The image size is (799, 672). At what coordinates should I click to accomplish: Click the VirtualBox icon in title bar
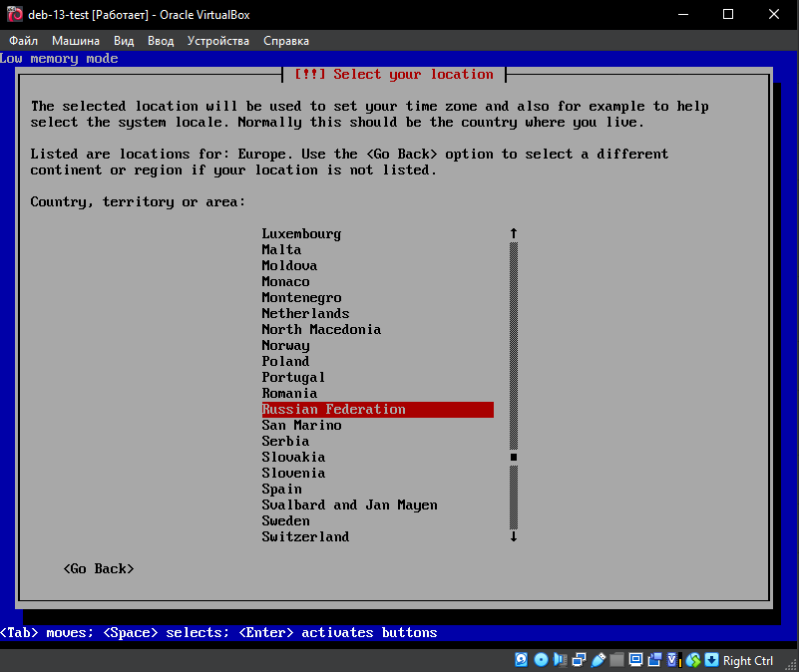[14, 14]
